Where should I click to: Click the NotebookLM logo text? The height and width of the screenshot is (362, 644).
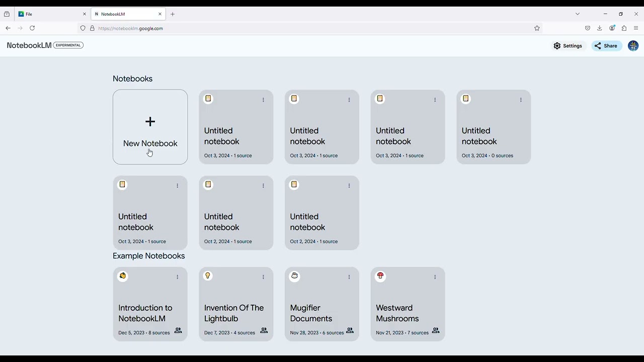[29, 45]
